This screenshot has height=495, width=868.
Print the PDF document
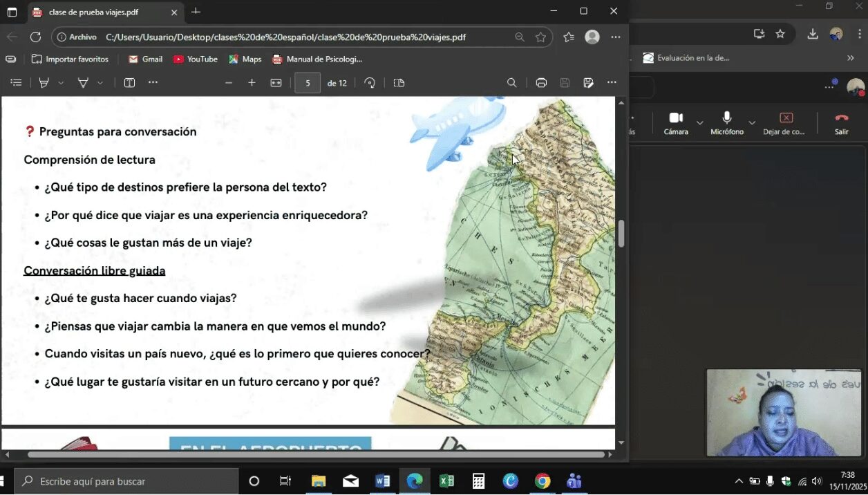[x=541, y=83]
